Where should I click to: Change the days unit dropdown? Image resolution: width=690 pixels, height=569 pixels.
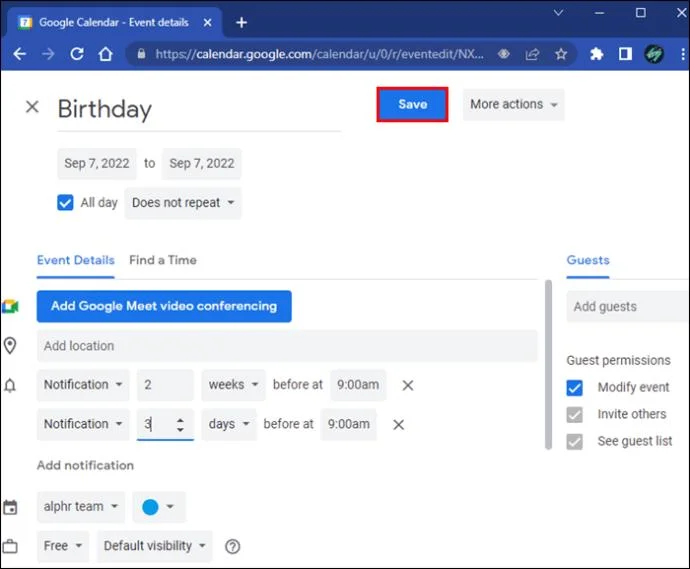tap(229, 424)
